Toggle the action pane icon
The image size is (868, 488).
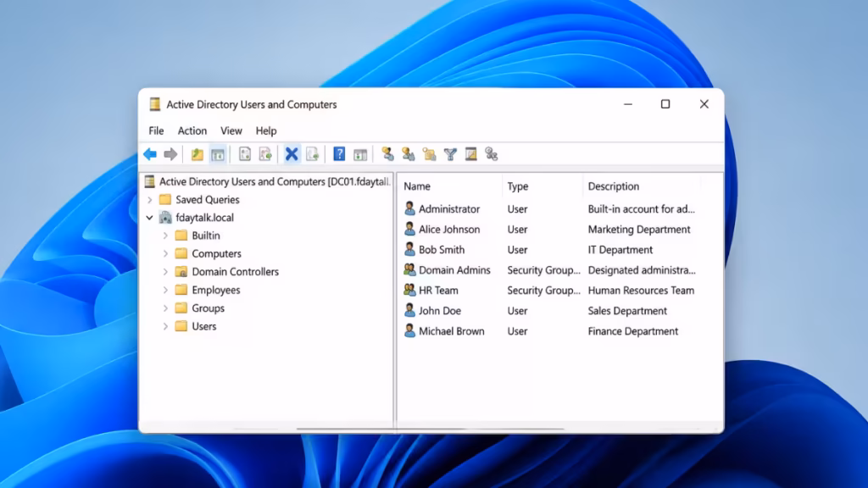point(360,154)
